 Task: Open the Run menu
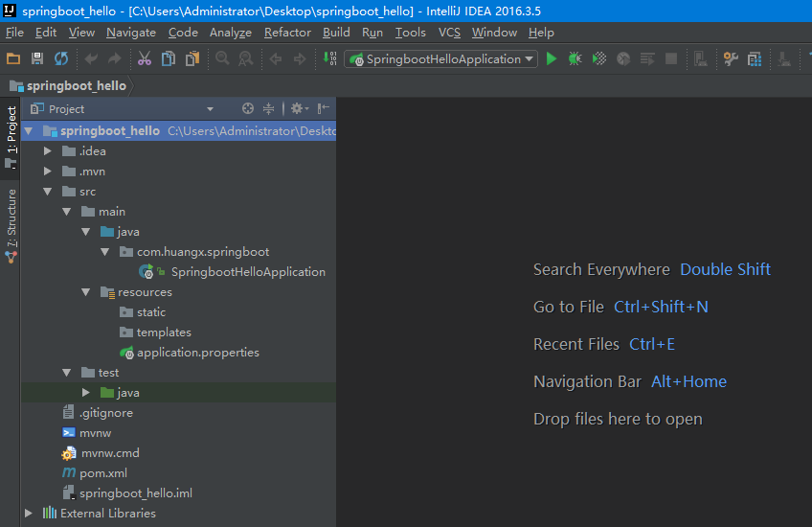tap(372, 33)
